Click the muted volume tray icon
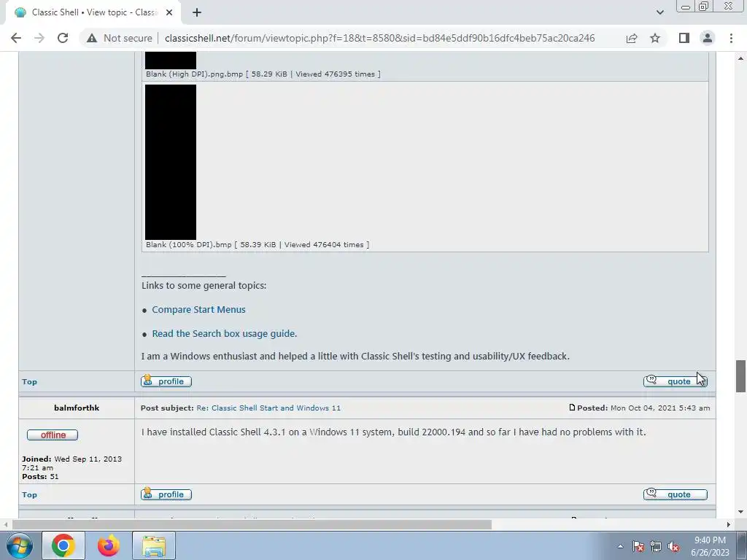This screenshot has height=560, width=747. (x=673, y=546)
